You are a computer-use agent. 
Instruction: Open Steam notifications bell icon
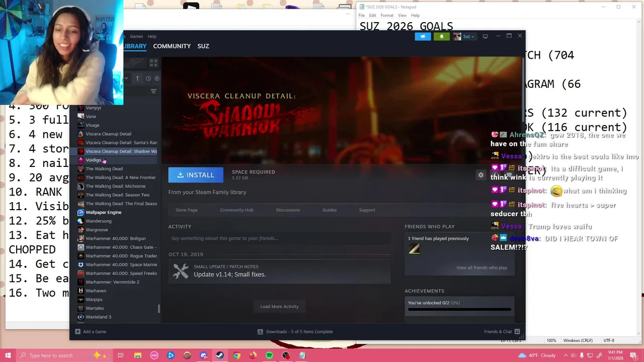pos(442,36)
